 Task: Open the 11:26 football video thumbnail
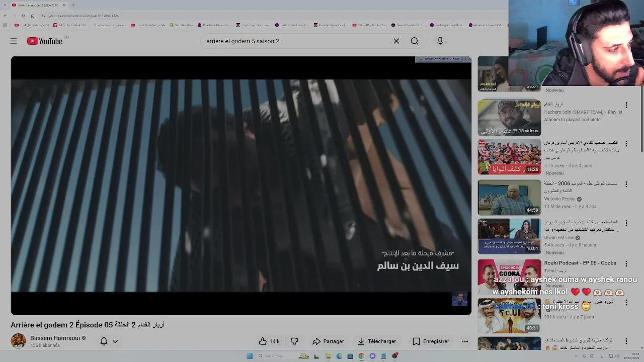[x=509, y=157]
